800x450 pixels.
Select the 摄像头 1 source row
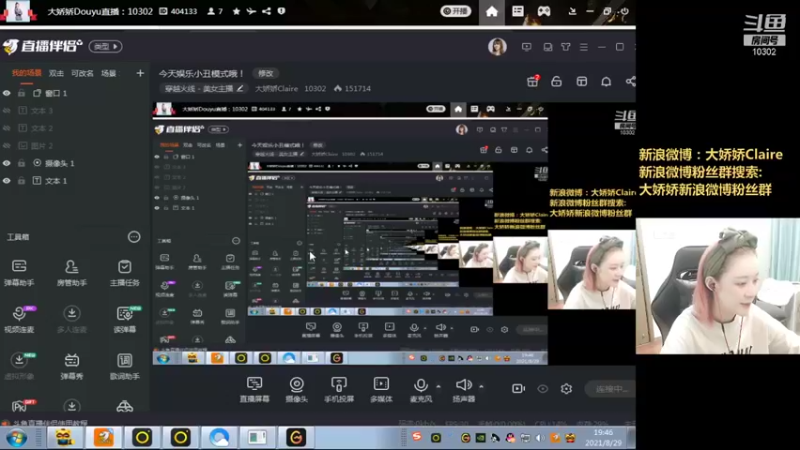pyautogui.click(x=74, y=163)
